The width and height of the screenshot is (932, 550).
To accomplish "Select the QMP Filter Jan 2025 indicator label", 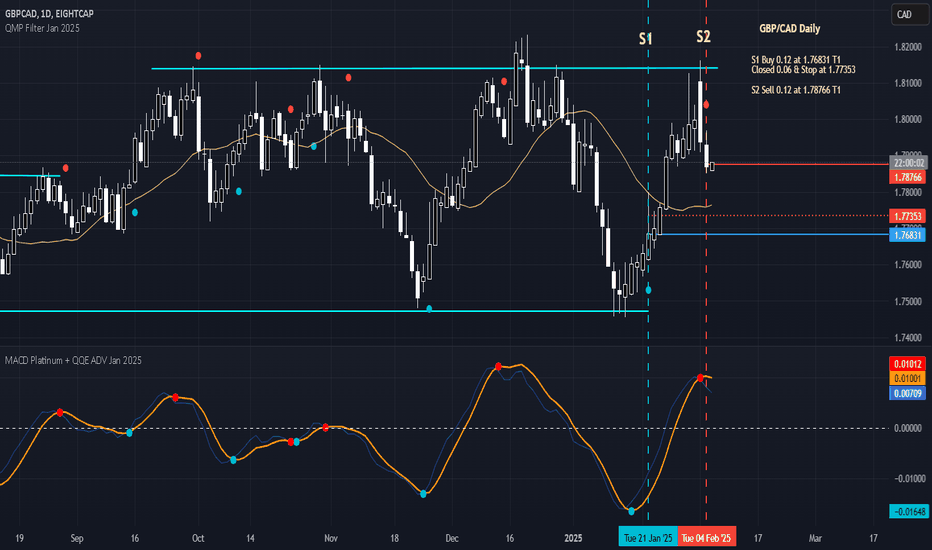I will [x=42, y=28].
